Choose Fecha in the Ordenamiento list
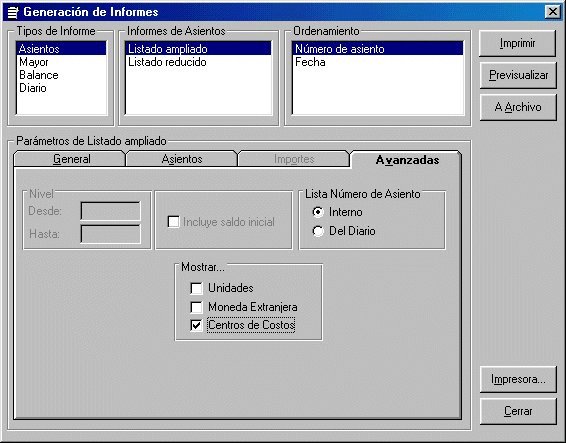 tap(378, 62)
